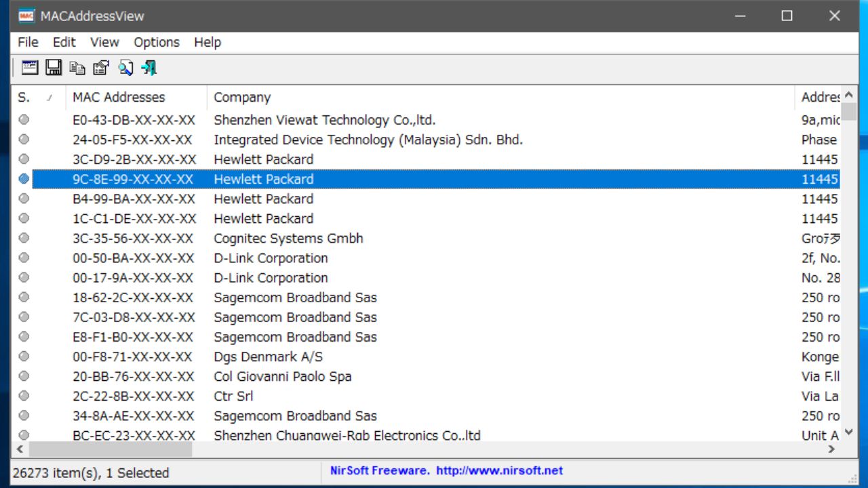Click blue status dot of 9C-8E-99-XX-XX-XX row

tap(24, 179)
